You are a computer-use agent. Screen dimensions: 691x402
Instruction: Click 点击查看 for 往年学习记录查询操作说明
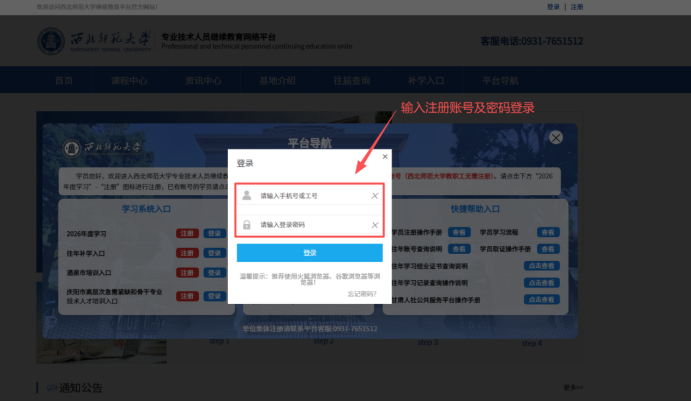(x=542, y=283)
